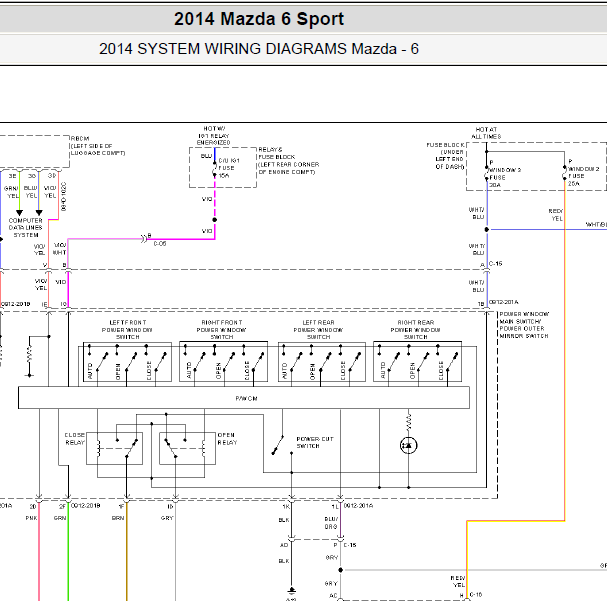Click the "OPEN RELAY" label
Screen dimensions: 607x601
pyautogui.click(x=227, y=439)
